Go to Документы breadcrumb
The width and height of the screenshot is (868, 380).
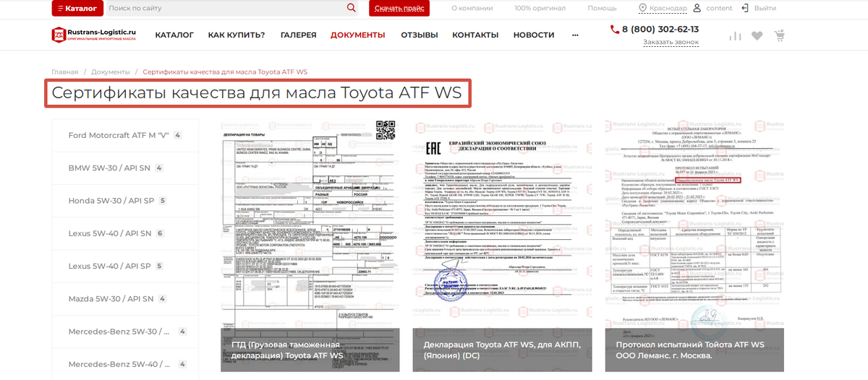coord(111,72)
